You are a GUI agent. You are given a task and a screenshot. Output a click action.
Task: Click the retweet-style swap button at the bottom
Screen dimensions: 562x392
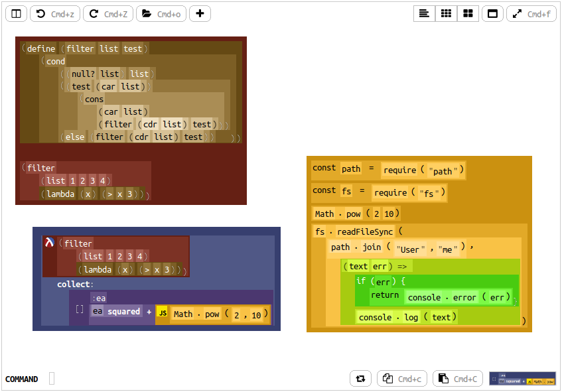[360, 379]
